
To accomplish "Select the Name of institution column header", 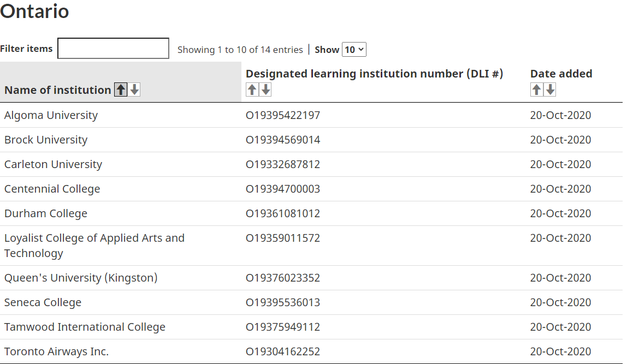I will click(57, 90).
